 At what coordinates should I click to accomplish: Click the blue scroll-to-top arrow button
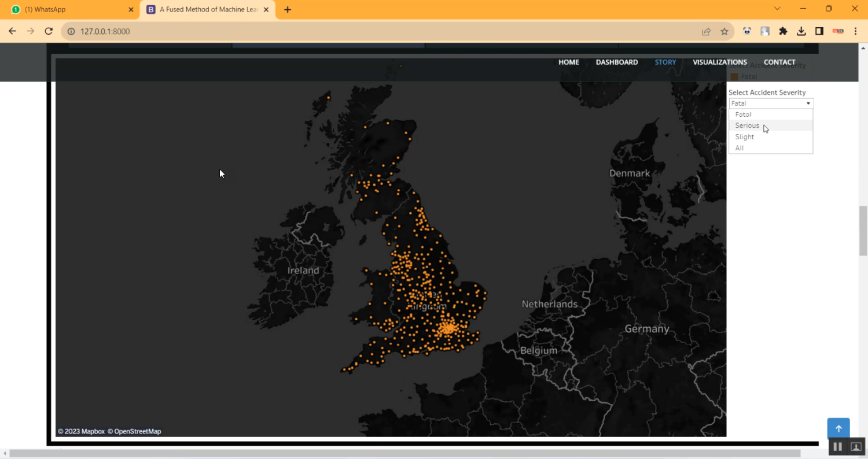tap(838, 428)
